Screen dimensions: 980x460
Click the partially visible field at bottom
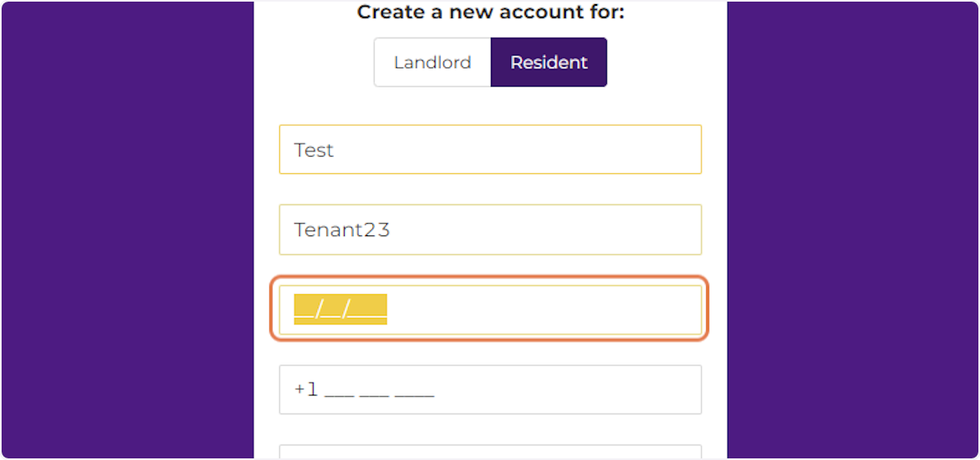tap(490, 452)
